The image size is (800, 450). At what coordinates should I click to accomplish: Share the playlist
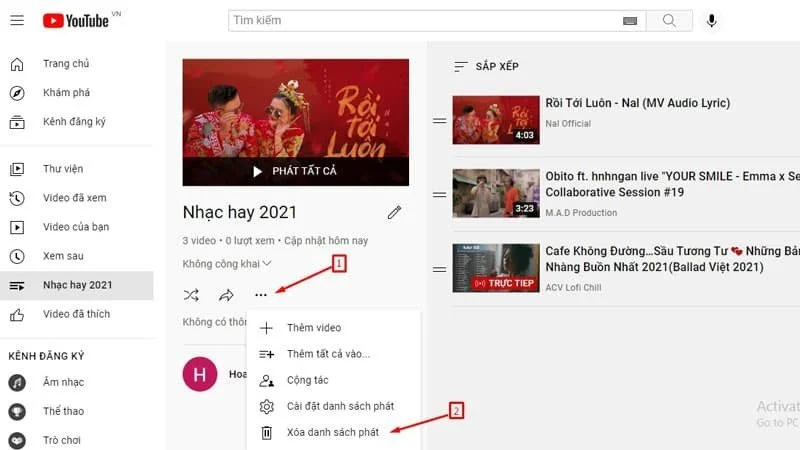tap(226, 295)
